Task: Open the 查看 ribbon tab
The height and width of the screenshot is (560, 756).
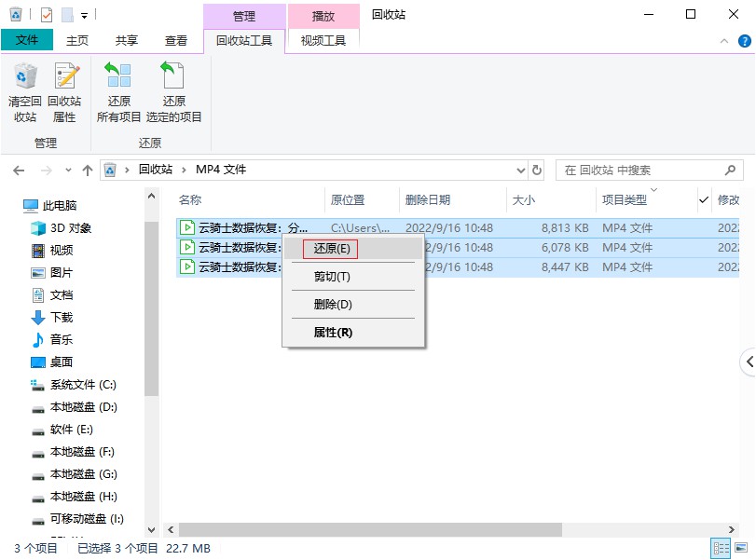Action: click(175, 40)
